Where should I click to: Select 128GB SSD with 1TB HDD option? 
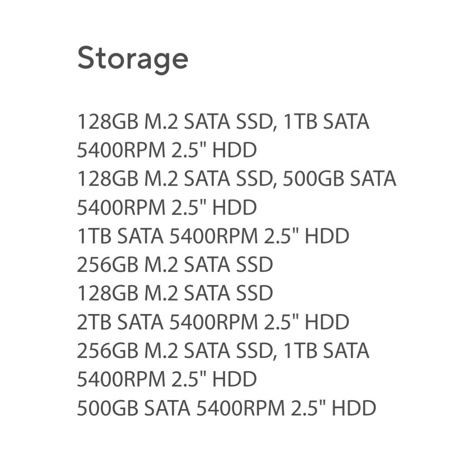tap(223, 121)
